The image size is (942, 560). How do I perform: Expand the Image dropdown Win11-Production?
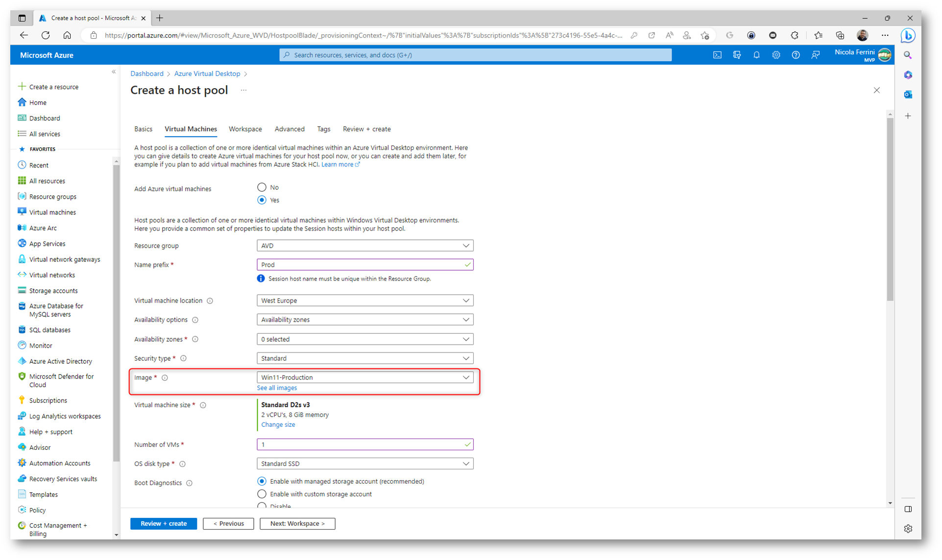click(364, 377)
